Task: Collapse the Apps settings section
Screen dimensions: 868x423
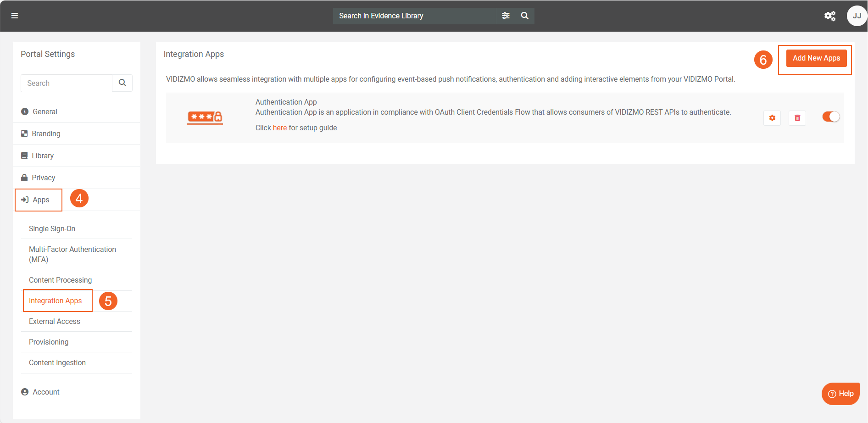Action: pos(41,200)
